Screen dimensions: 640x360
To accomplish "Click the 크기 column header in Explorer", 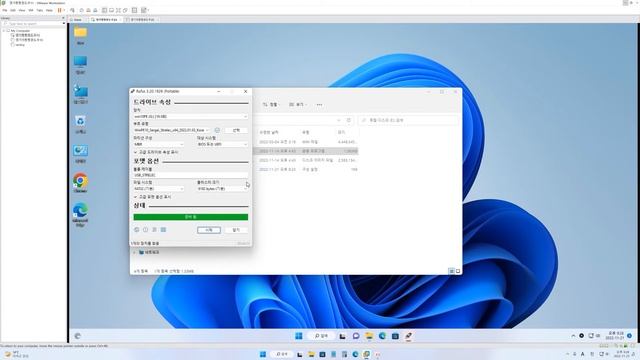I will pos(341,133).
